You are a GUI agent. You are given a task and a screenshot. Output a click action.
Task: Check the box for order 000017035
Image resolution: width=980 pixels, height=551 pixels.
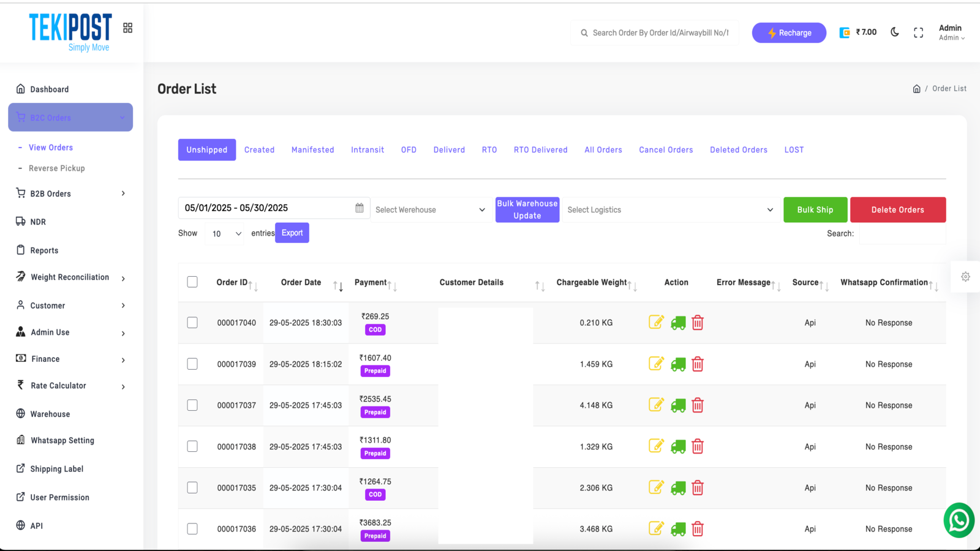click(x=192, y=487)
